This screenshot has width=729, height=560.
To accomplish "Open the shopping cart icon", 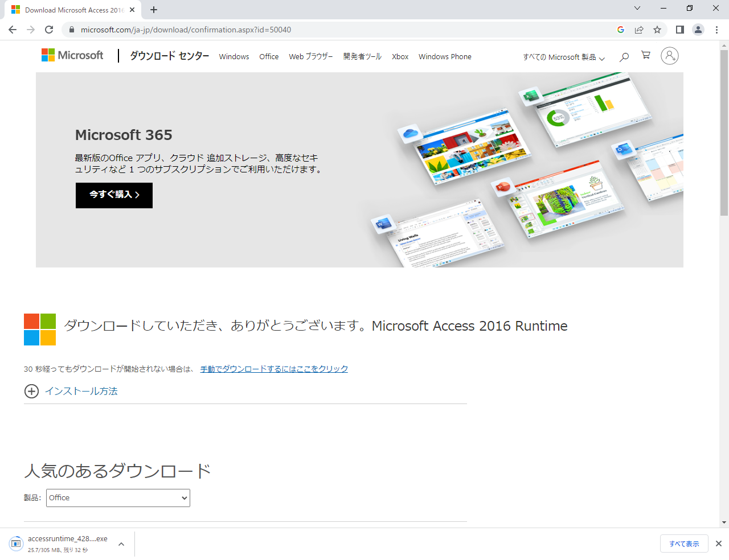I will pyautogui.click(x=646, y=55).
